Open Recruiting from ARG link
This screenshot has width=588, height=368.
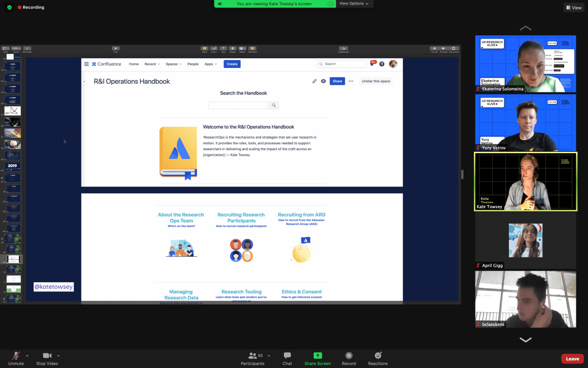(x=302, y=215)
